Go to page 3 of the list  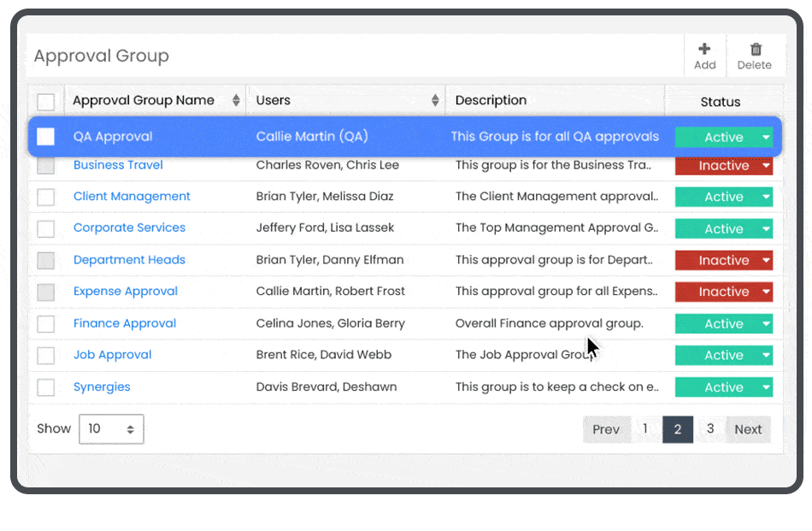click(x=710, y=429)
